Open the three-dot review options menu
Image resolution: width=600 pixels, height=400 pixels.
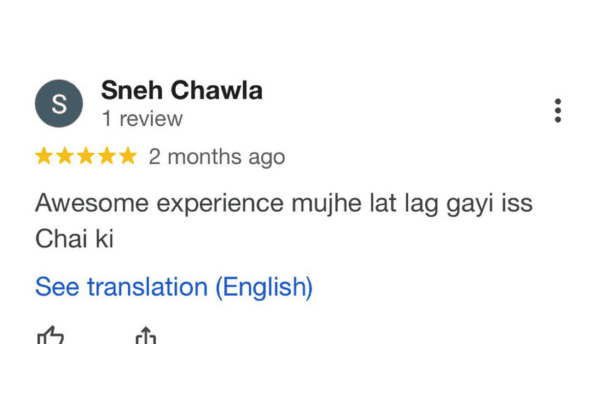(x=557, y=110)
